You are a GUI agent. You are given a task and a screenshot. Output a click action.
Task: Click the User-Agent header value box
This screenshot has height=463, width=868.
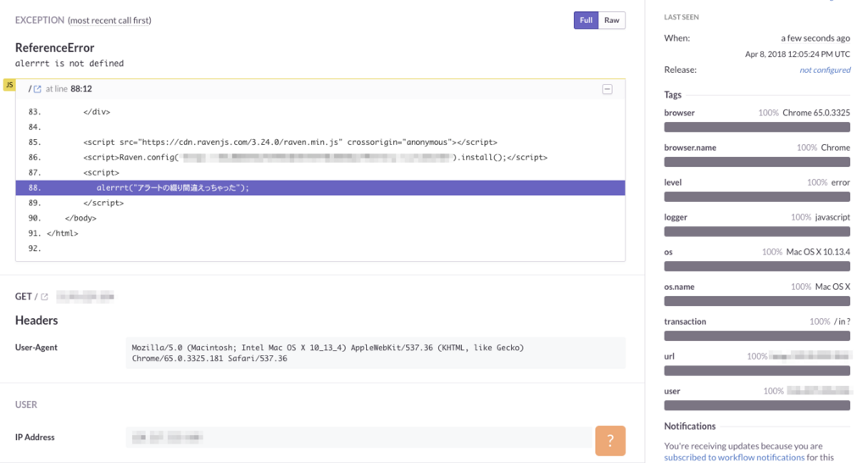[375, 353]
